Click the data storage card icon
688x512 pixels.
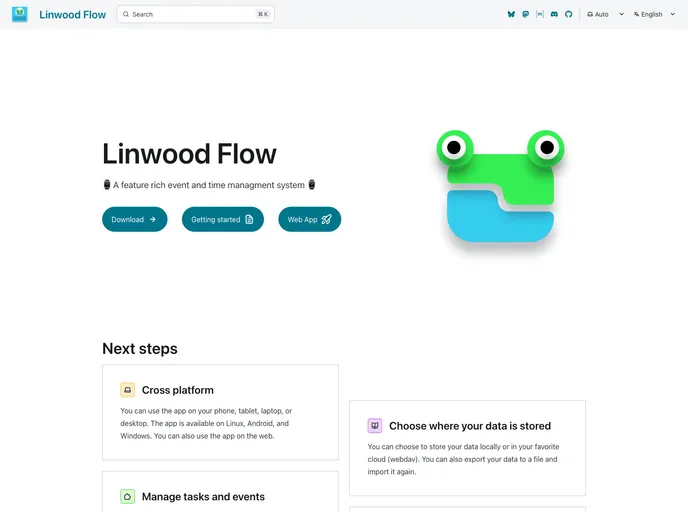coord(375,426)
